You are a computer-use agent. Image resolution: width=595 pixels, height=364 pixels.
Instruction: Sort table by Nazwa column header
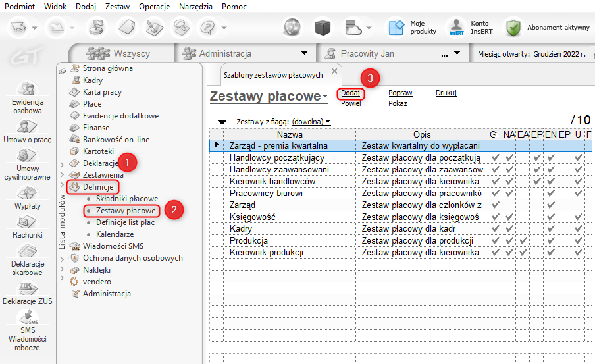290,134
